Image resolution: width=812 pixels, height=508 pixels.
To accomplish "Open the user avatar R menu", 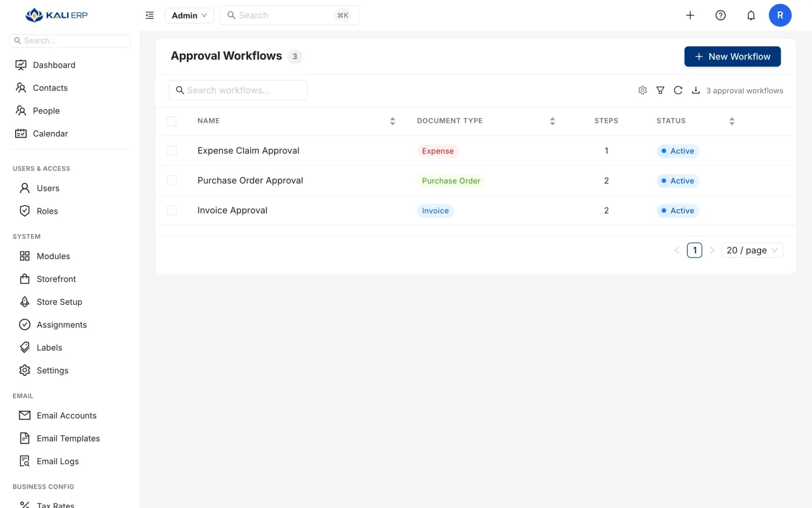I will 780,15.
